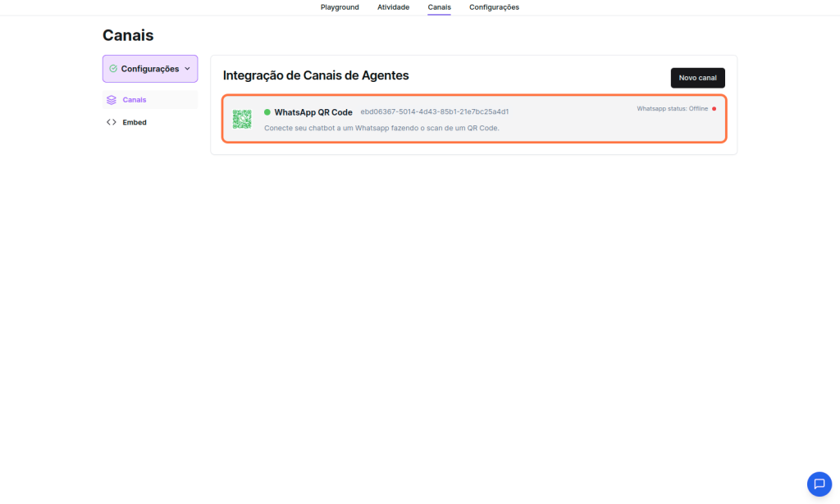Click the green active dot before WhatsApp QR Code
The height and width of the screenshot is (504, 840).
(267, 112)
